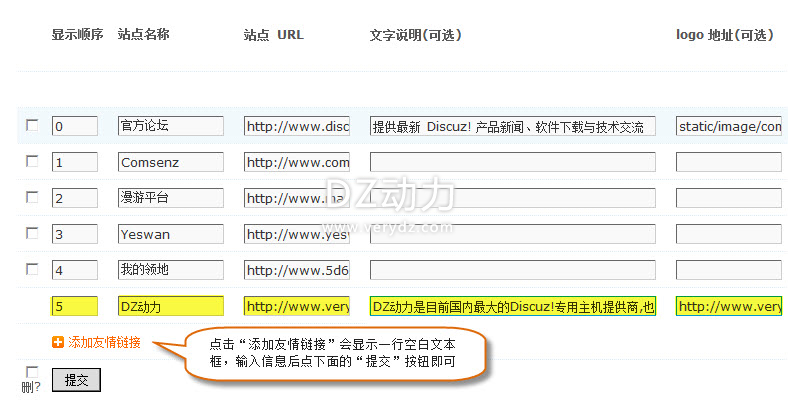The width and height of the screenshot is (788, 404).
Task: Click the Yeswan site name field
Action: click(171, 234)
